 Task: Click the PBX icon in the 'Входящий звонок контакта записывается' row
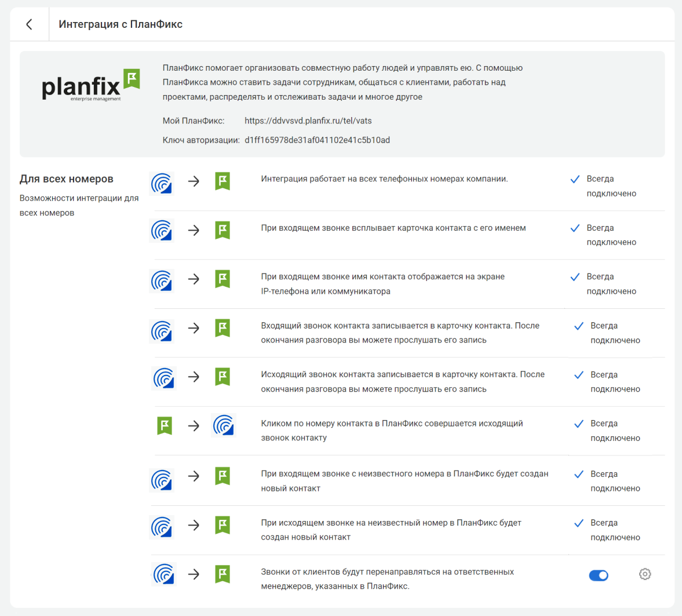pyautogui.click(x=162, y=331)
